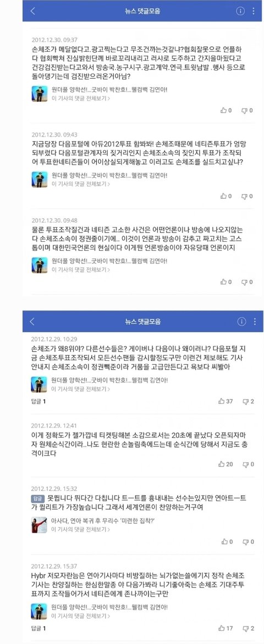Like the 10:29 comment showing 37 likes
The width and height of the screenshot is (264, 644).
click(x=226, y=401)
